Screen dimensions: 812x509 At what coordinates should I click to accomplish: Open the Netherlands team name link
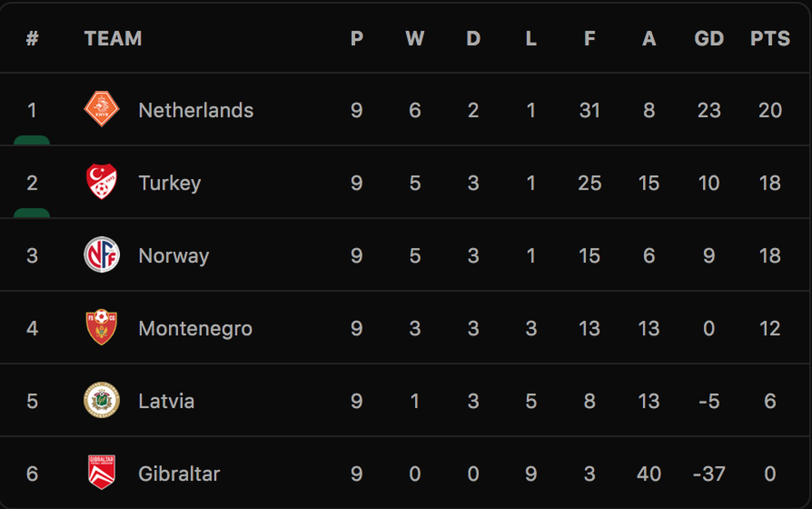(x=196, y=110)
